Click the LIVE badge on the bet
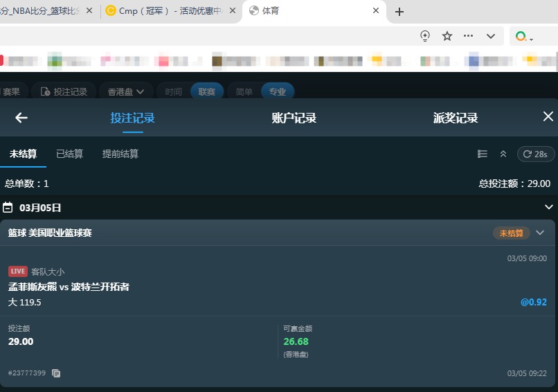Viewport: 558px width, 392px height. 18,271
